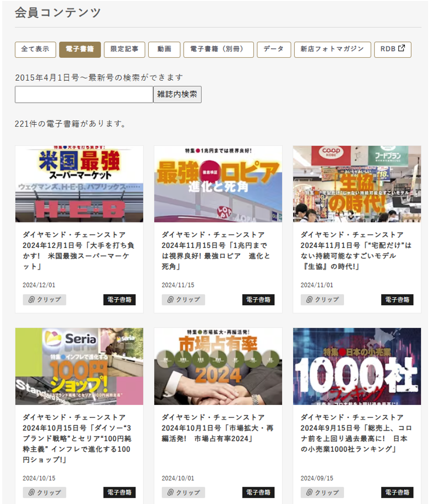Clip the December 1 米国最強スーパーマーケット issue
Screen dimensions: 429x504
pos(45,300)
